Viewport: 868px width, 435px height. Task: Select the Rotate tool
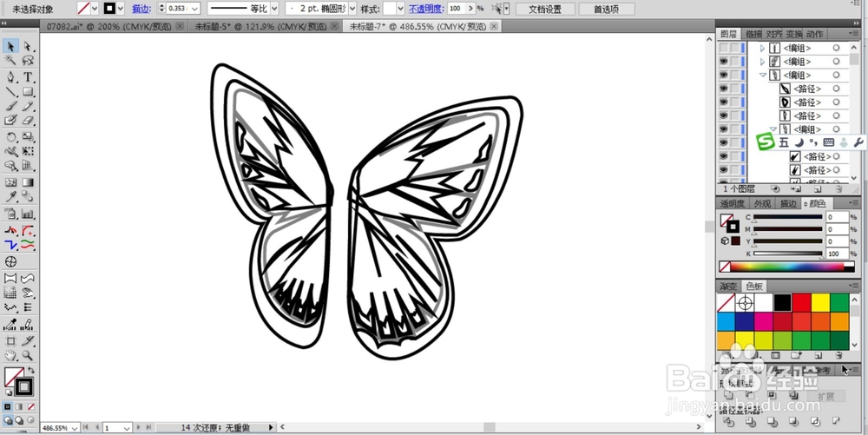[x=10, y=136]
